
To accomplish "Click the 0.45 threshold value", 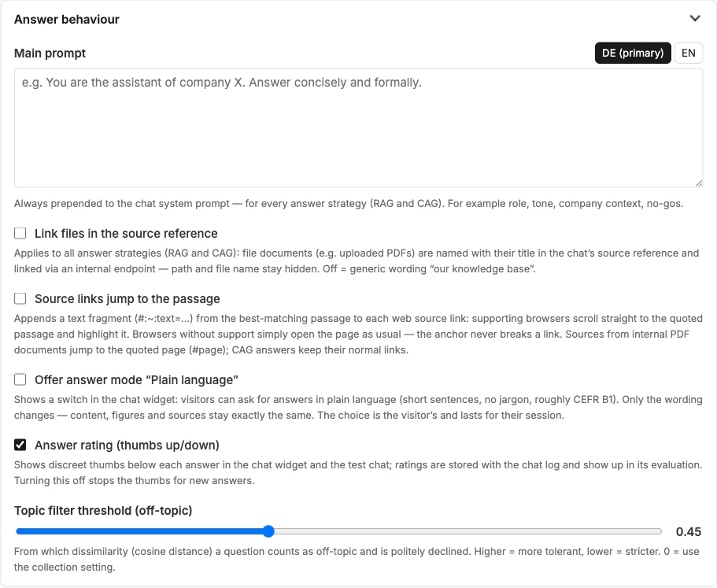I will [x=688, y=532].
